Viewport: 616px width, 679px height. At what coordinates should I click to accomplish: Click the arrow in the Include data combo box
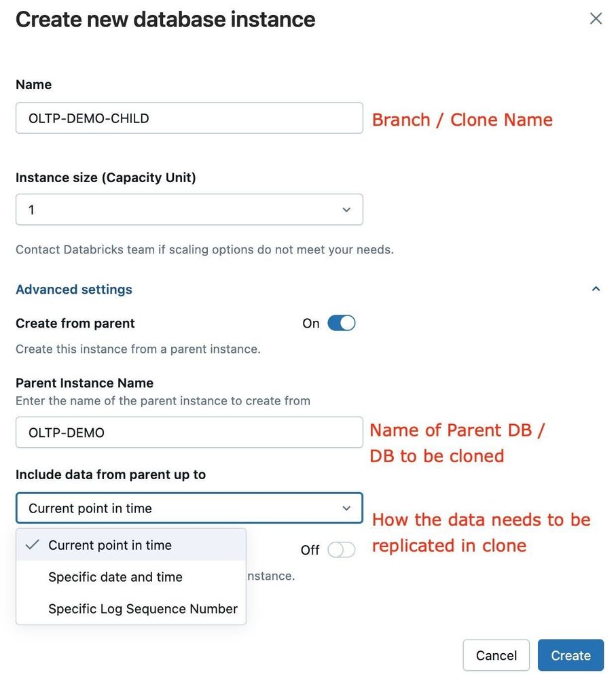point(346,508)
